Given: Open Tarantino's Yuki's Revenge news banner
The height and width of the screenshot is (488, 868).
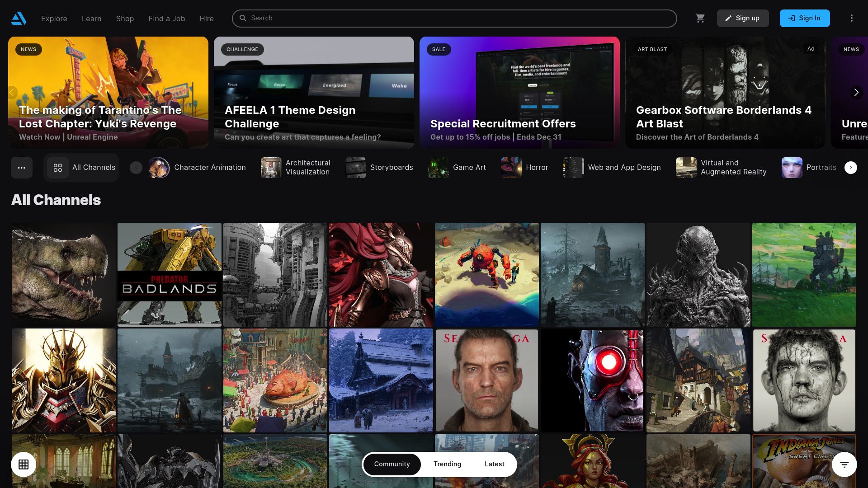Looking at the screenshot, I should coord(108,93).
